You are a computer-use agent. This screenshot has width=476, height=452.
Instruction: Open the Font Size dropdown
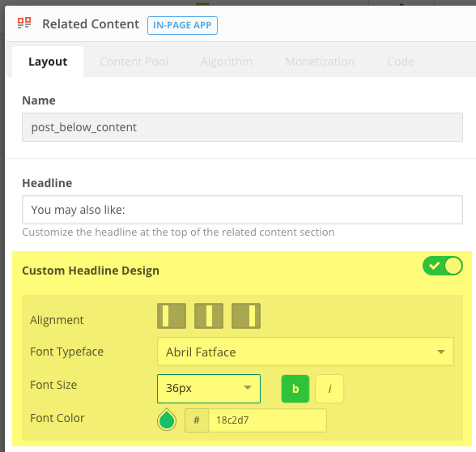tap(209, 389)
